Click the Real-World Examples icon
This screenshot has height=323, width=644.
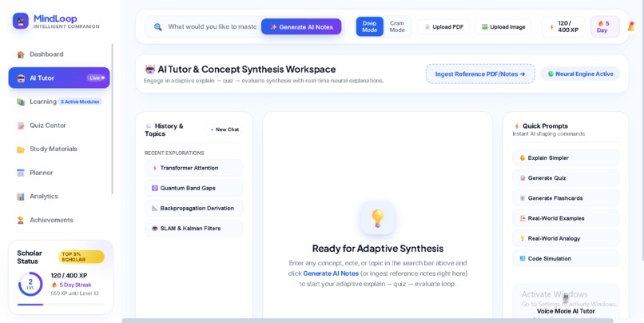(523, 218)
